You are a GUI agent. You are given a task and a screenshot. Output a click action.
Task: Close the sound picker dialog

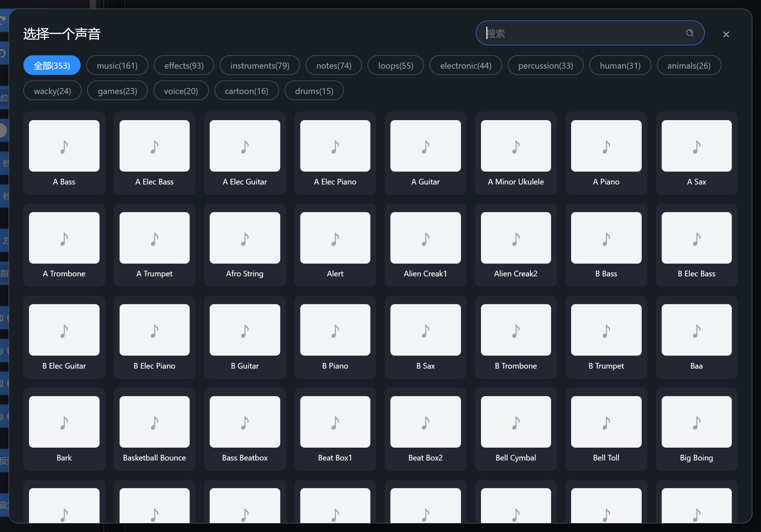[x=726, y=34]
